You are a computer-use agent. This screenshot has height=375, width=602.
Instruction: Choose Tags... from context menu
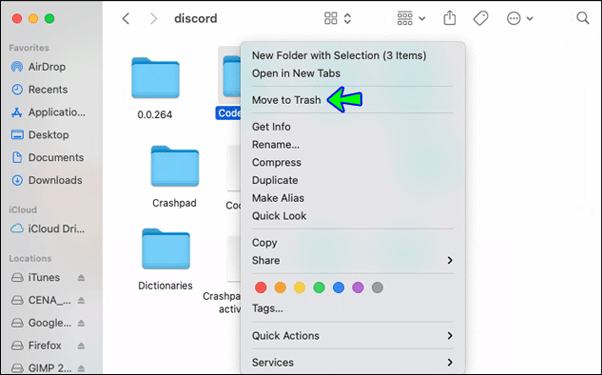(x=268, y=308)
